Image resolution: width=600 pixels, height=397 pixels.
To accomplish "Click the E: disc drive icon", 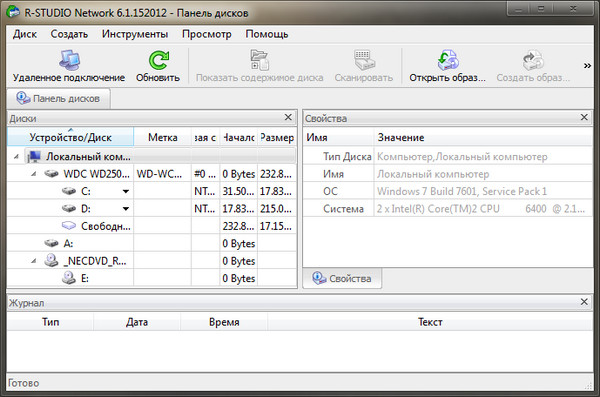I will pos(69,278).
